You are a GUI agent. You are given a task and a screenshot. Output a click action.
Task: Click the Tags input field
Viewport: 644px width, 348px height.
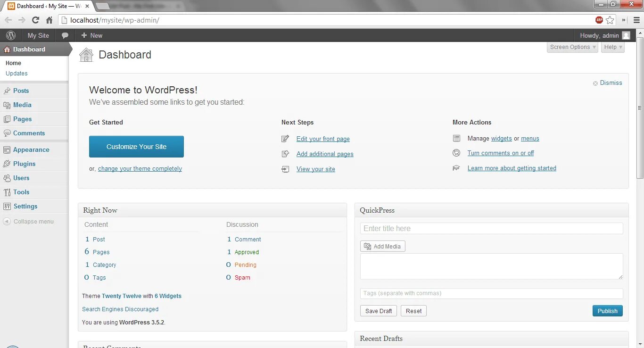491,293
